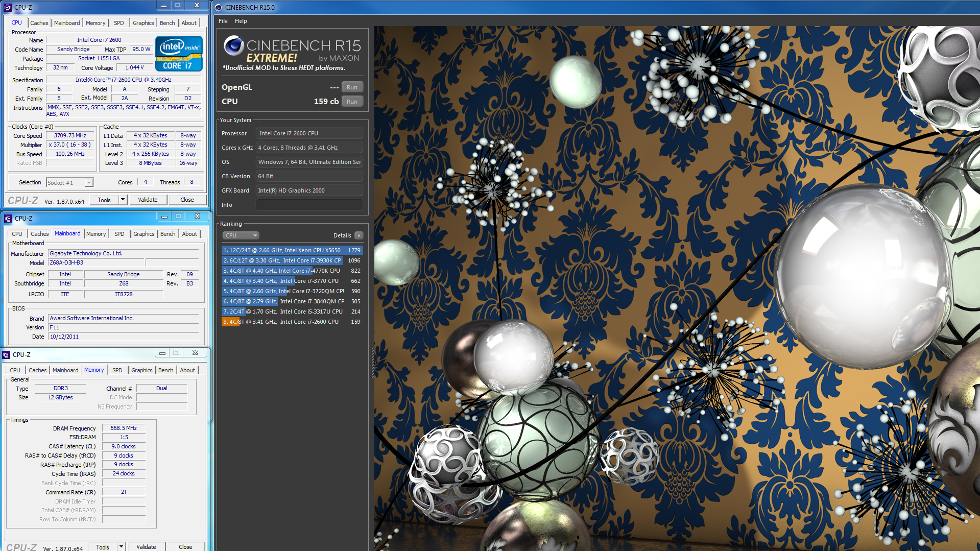Select Caches tab in Mainboard CPU-Z window

tap(40, 234)
